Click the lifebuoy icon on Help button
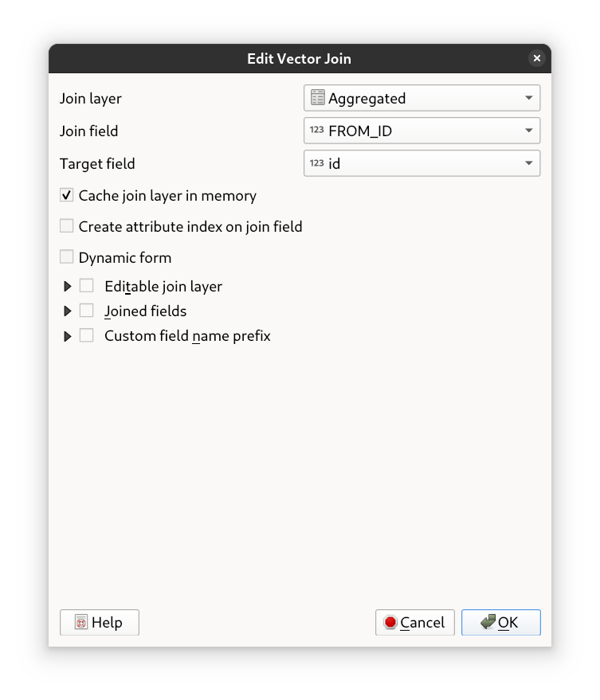 click(81, 623)
